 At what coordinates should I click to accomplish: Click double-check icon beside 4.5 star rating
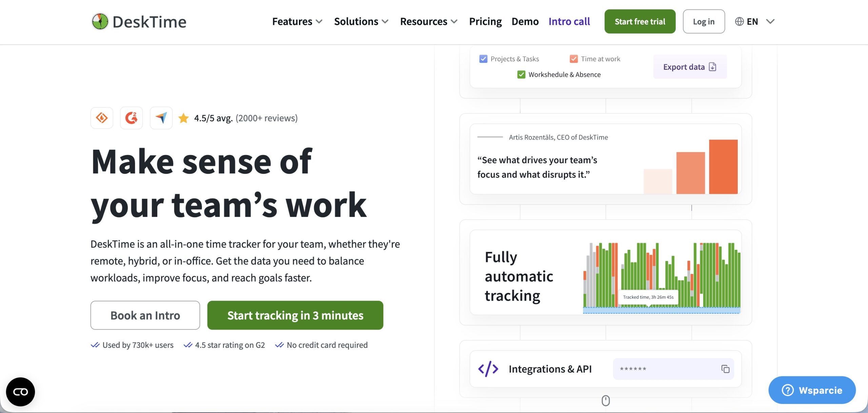click(188, 345)
